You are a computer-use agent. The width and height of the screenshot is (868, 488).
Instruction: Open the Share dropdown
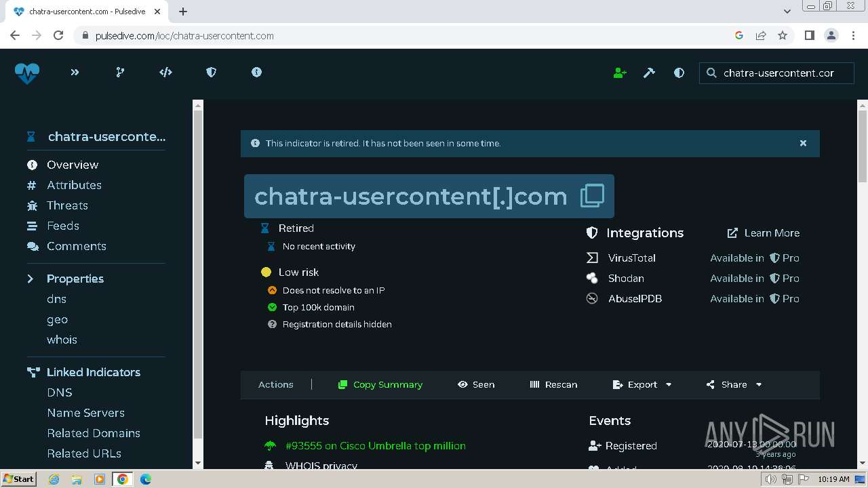(734, 384)
